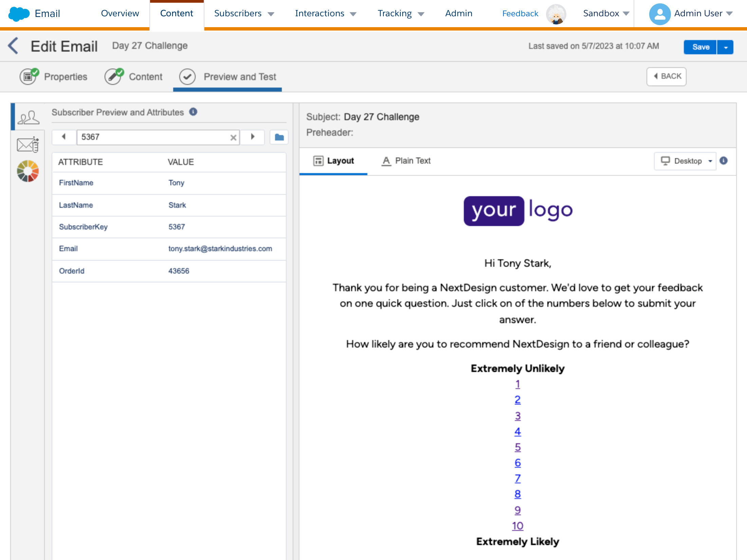Click the FirstName attribute row
This screenshot has height=560, width=747.
click(169, 183)
